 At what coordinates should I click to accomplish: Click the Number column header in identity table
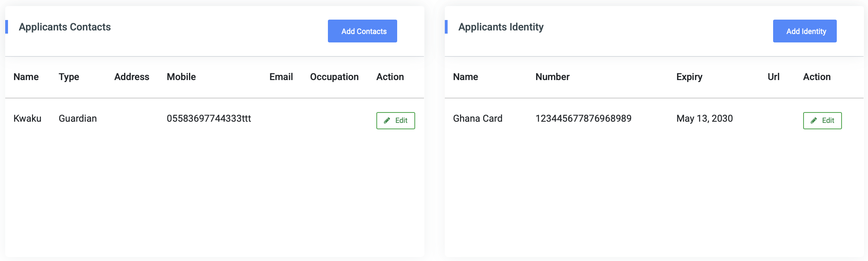coord(553,77)
